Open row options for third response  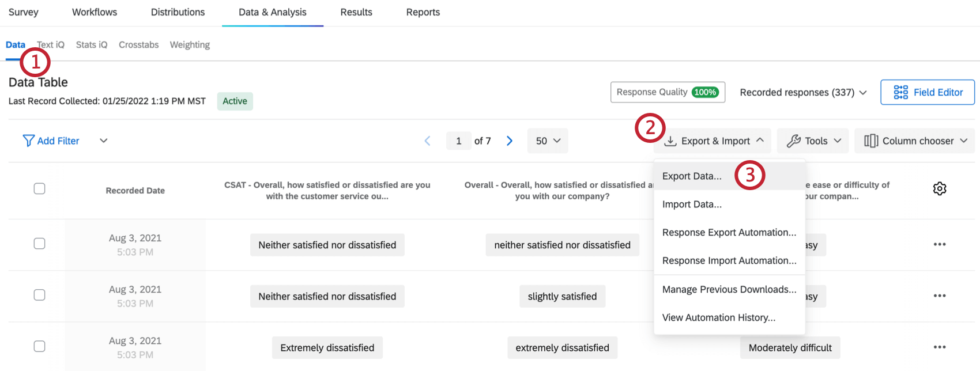click(x=940, y=347)
